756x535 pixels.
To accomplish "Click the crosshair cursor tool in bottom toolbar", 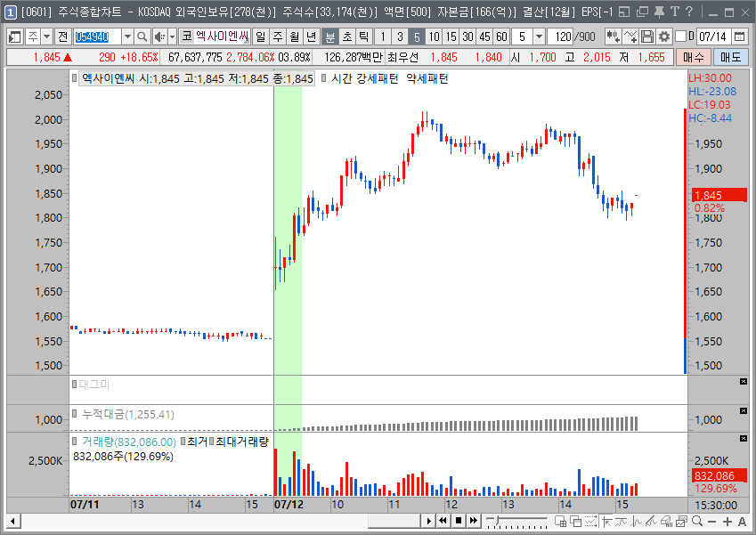I will (x=606, y=521).
